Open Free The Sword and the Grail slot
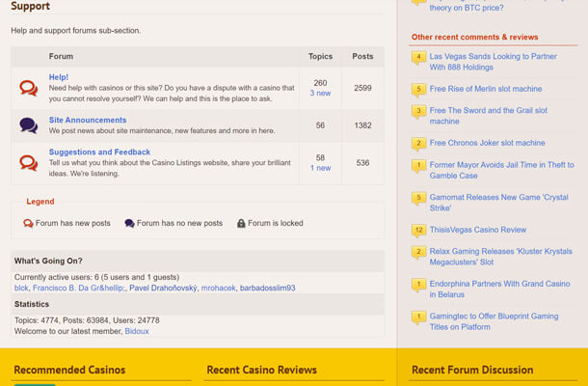 (x=489, y=116)
